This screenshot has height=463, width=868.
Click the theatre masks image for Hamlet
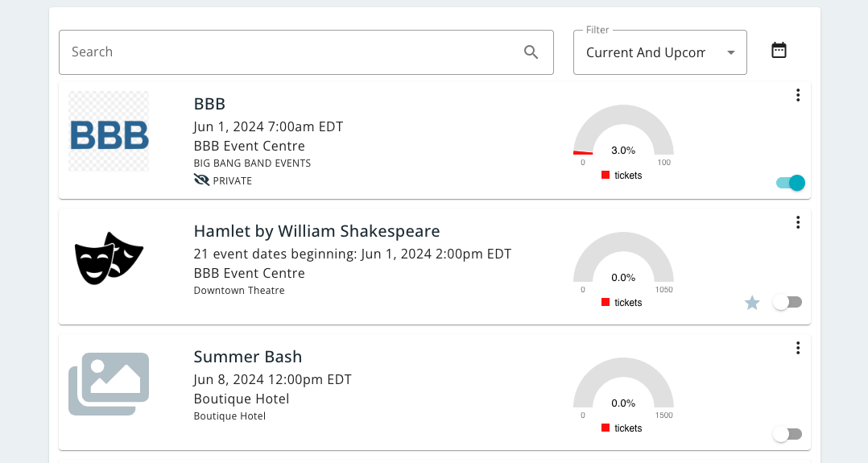click(x=109, y=258)
